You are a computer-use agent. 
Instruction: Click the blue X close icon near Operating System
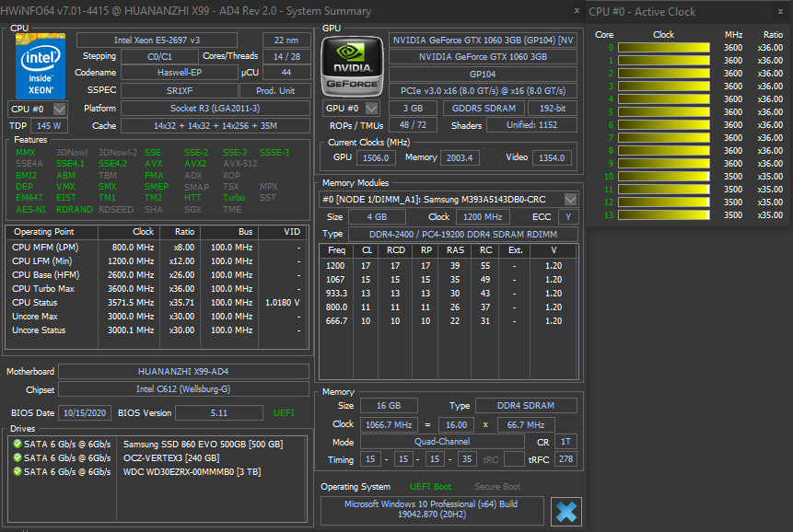566,512
